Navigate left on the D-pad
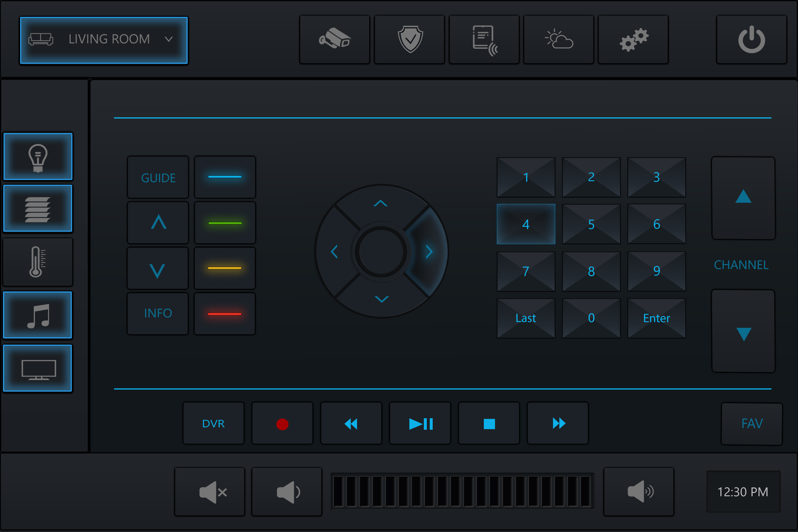The height and width of the screenshot is (532, 798). coord(335,252)
